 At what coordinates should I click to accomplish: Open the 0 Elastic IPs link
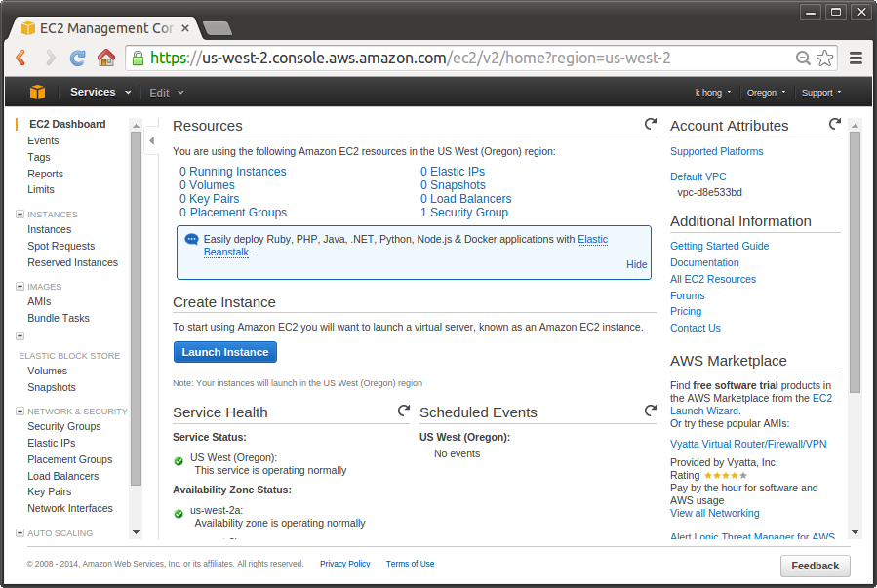[x=453, y=172]
